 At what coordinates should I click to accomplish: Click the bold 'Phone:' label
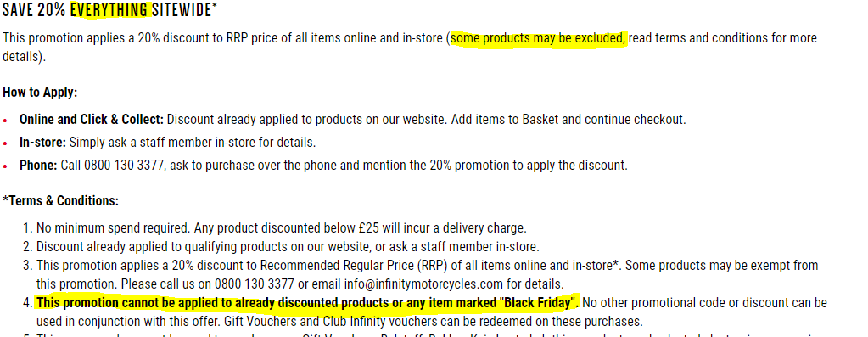[38, 165]
